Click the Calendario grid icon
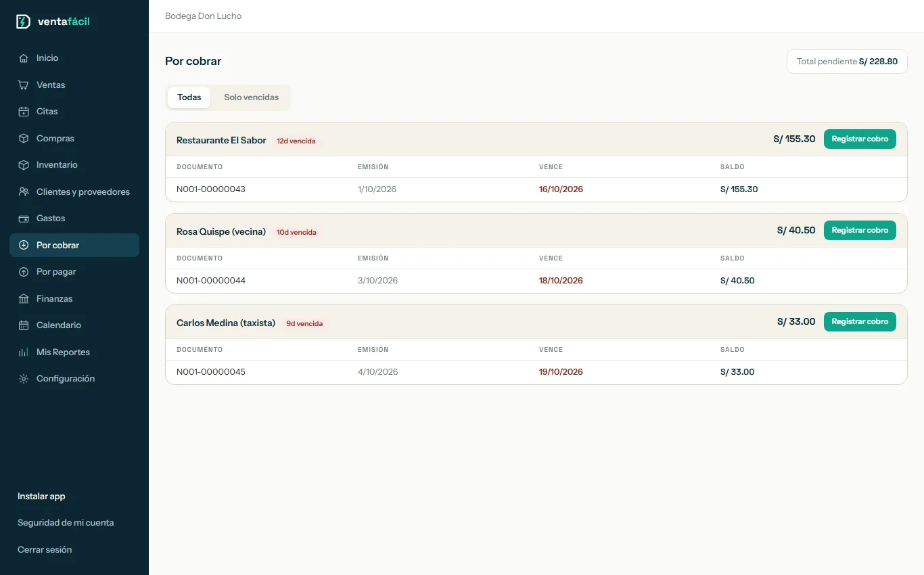 click(x=24, y=325)
